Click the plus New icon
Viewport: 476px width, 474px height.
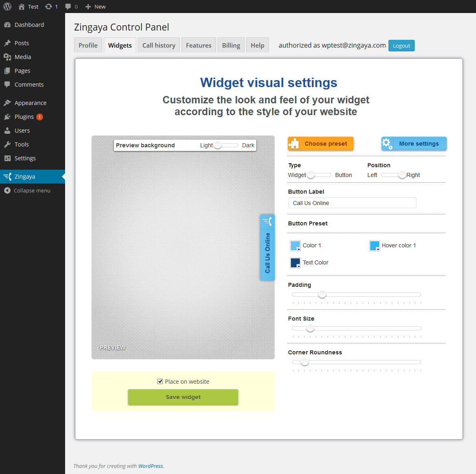tap(88, 7)
